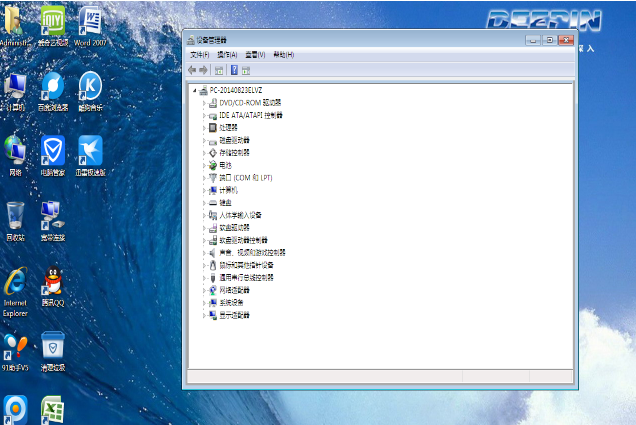This screenshot has width=636, height=425.
Task: Click the toolbar icon right of the Help icon
Action: (x=246, y=71)
